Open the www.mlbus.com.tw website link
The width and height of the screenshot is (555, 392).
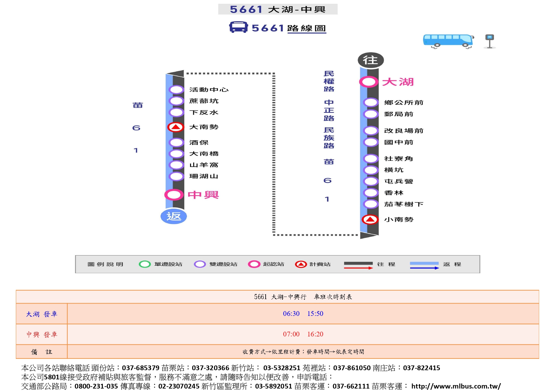[456, 386]
